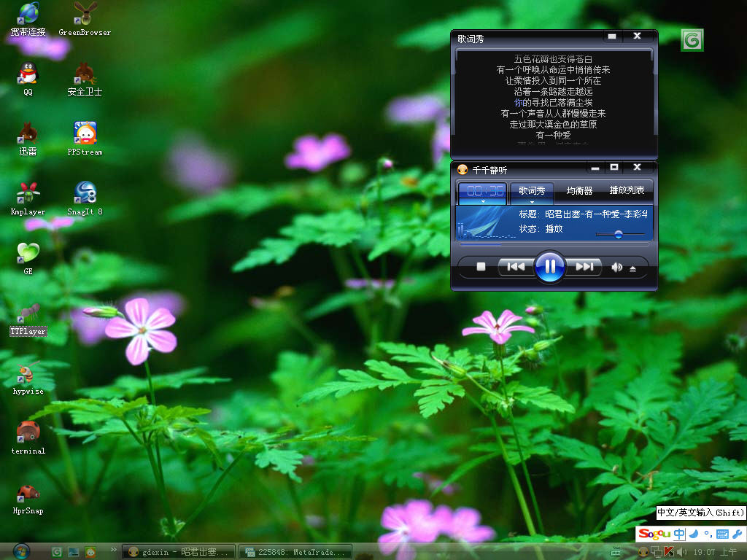Click 千千静听 headphone tray icon

coord(643,552)
